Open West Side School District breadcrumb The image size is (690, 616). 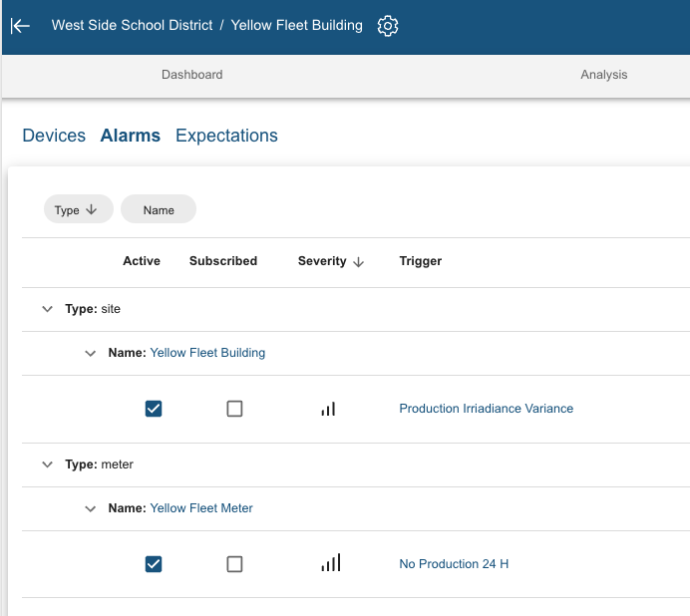pos(132,26)
